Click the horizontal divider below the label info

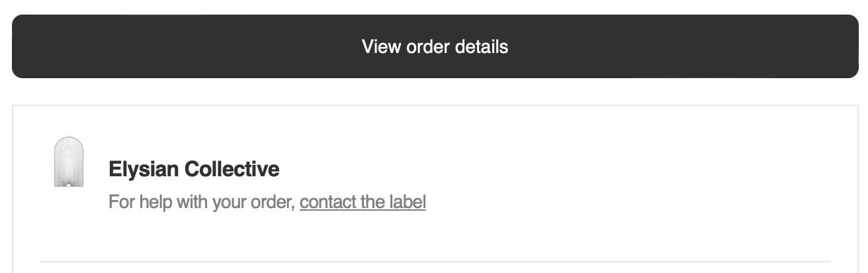click(x=435, y=262)
